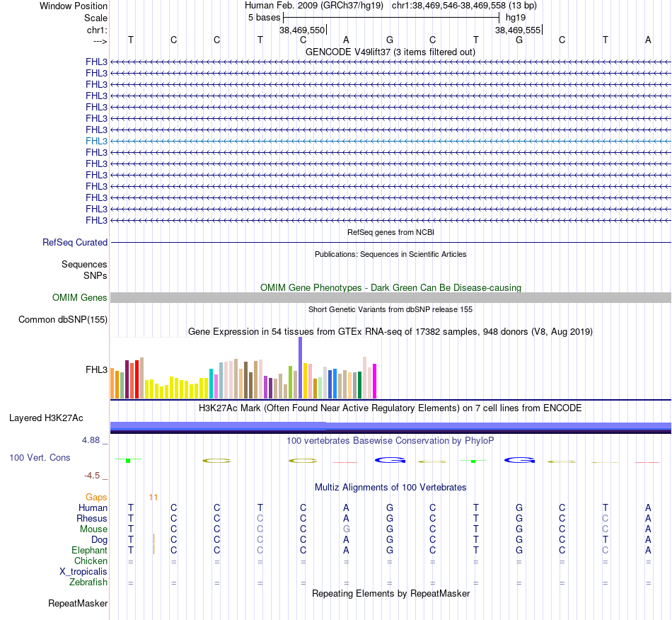The width and height of the screenshot is (672, 620).
Task: Click Repeating Elements by RepeatMasker title
Action: 390,593
